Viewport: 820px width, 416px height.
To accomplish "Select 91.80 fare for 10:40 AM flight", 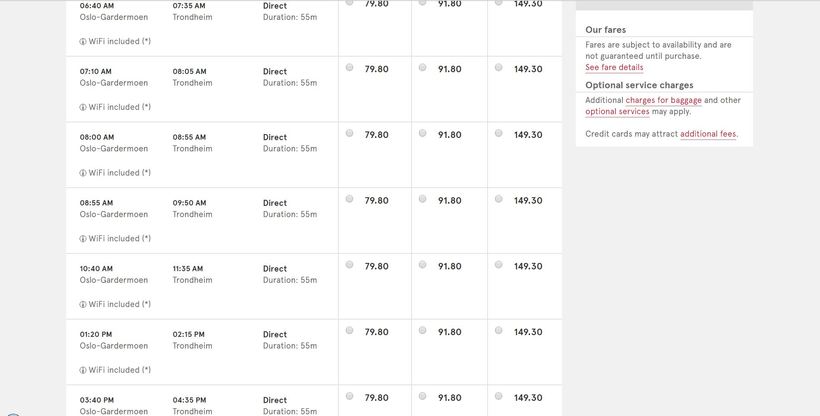I will (x=422, y=265).
